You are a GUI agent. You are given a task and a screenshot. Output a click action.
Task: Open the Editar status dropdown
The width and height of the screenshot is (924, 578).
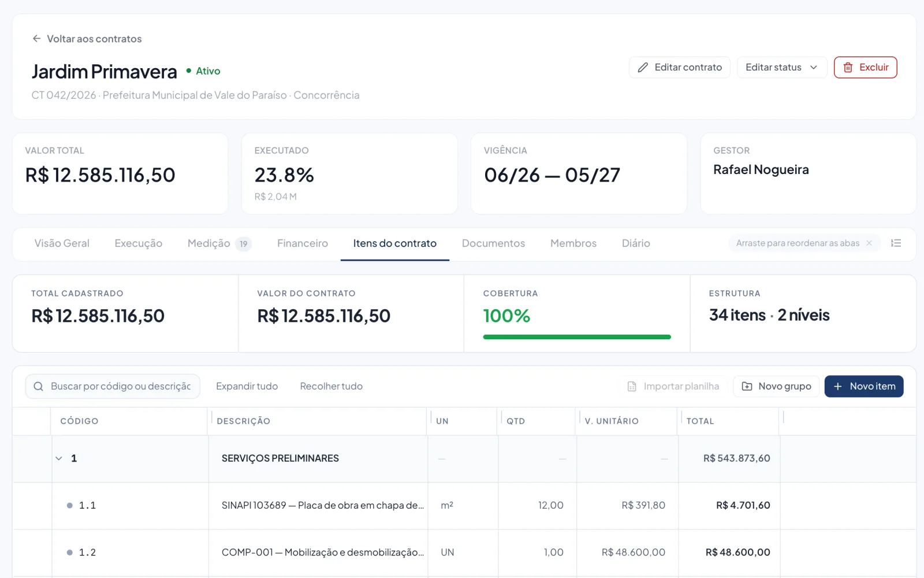(x=782, y=68)
